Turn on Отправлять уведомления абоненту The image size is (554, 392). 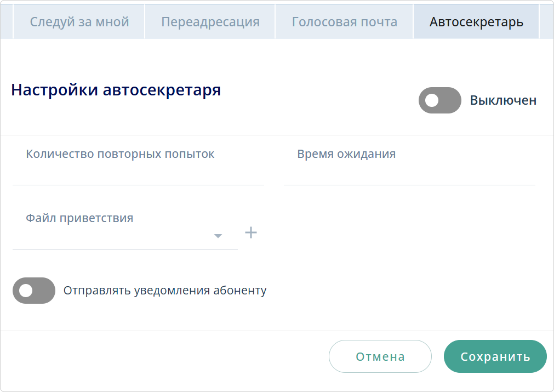34,290
